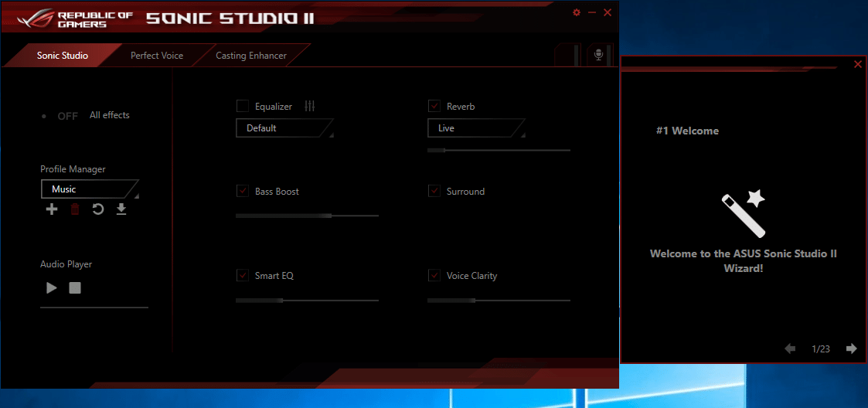Viewport: 868px width, 408px height.
Task: Go to next wizard page arrow
Action: click(x=851, y=349)
